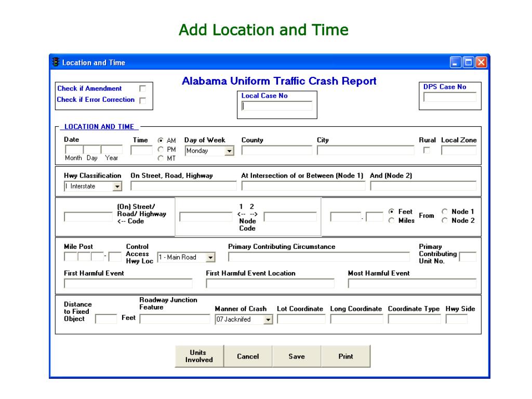Click the Node 2 Code field
This screenshot has height=399, width=532.
290,217
